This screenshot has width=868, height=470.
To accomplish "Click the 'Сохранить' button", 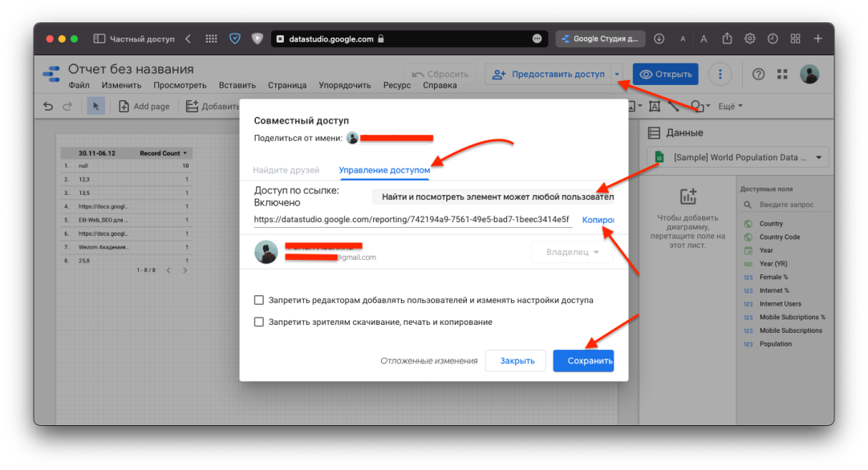I will pyautogui.click(x=583, y=360).
